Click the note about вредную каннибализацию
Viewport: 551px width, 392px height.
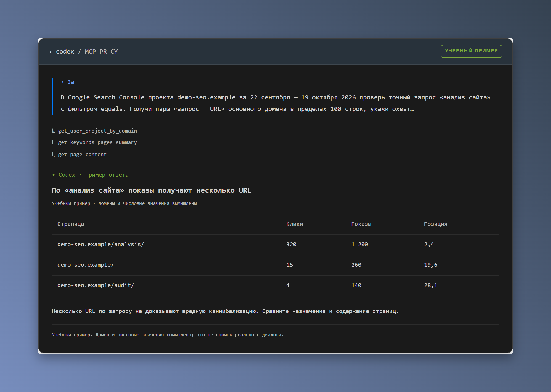point(225,311)
